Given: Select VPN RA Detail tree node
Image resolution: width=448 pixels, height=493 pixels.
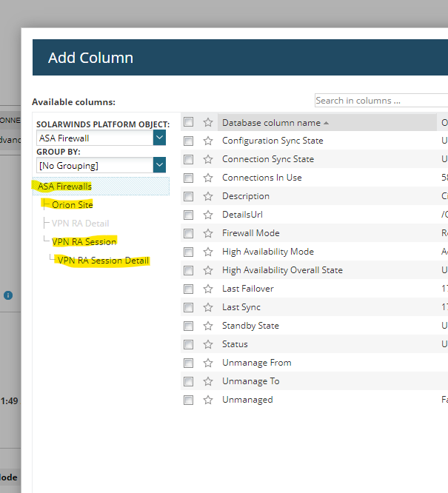Looking at the screenshot, I should pos(80,224).
